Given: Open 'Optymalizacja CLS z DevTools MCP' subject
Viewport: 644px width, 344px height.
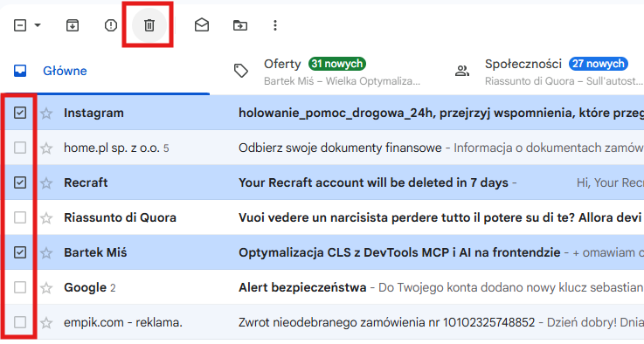Looking at the screenshot, I should click(399, 252).
